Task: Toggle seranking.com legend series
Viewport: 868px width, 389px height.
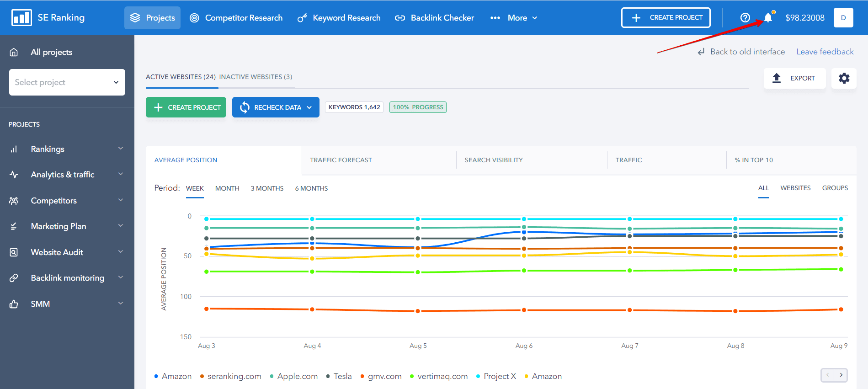Action: click(x=230, y=376)
